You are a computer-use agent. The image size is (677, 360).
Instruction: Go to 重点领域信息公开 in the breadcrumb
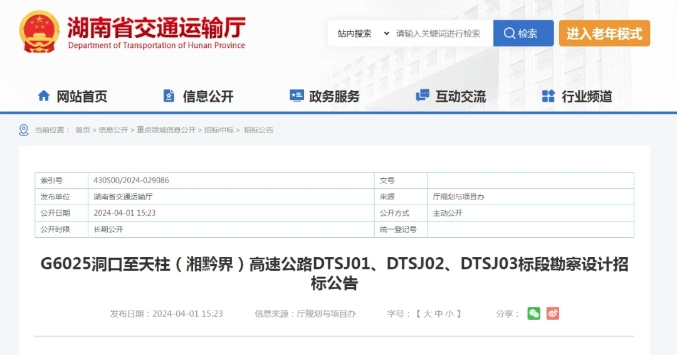(x=166, y=130)
